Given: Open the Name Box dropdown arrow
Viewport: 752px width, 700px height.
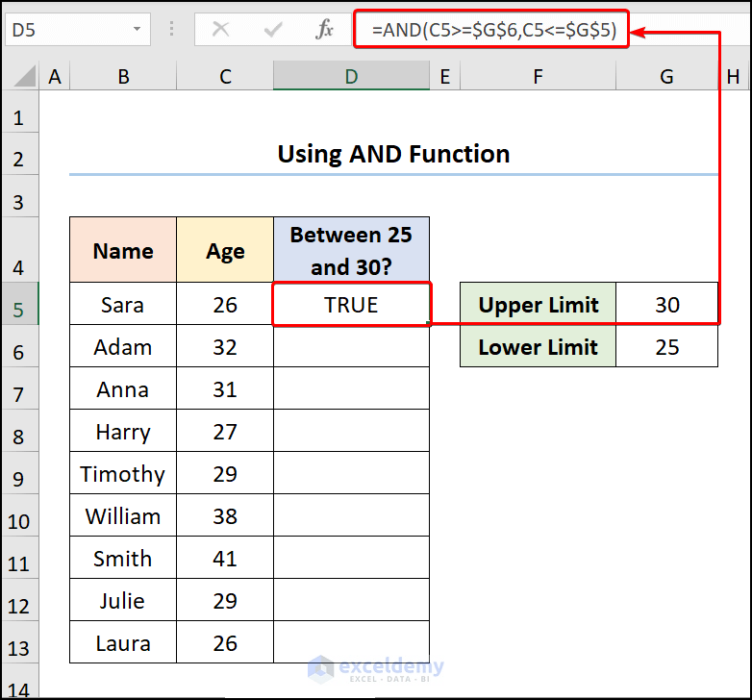Looking at the screenshot, I should click(137, 29).
